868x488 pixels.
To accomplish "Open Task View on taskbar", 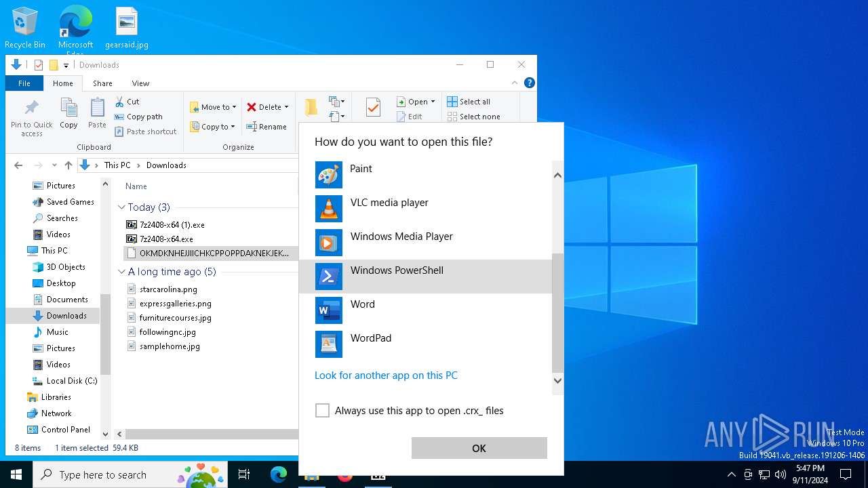I will pyautogui.click(x=244, y=474).
